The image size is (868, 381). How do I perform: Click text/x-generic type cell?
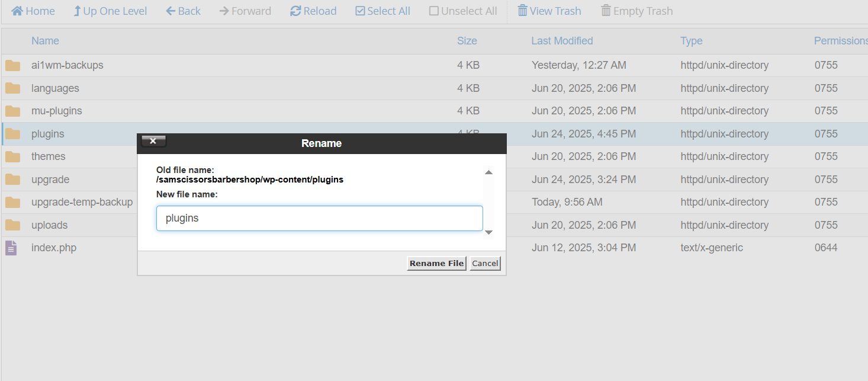(x=712, y=248)
